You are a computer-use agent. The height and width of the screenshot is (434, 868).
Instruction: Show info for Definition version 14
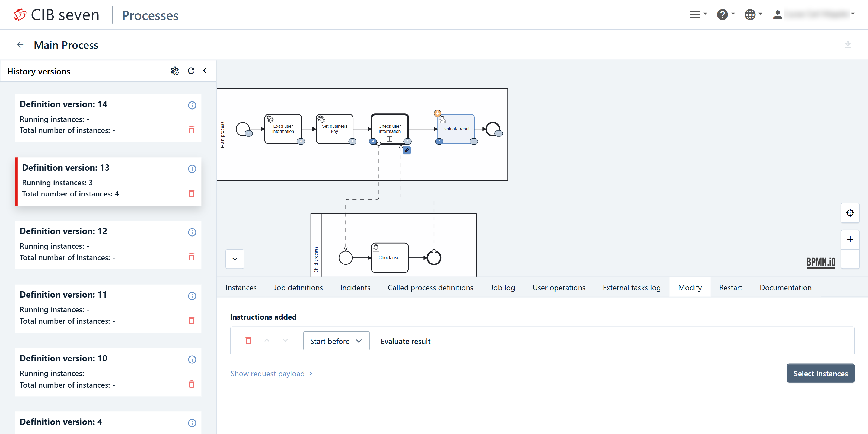192,106
